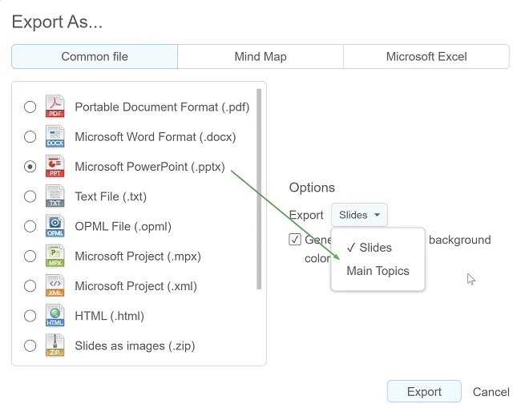The image size is (521, 420).
Task: Switch to the Mind Map tab
Action: pos(260,57)
